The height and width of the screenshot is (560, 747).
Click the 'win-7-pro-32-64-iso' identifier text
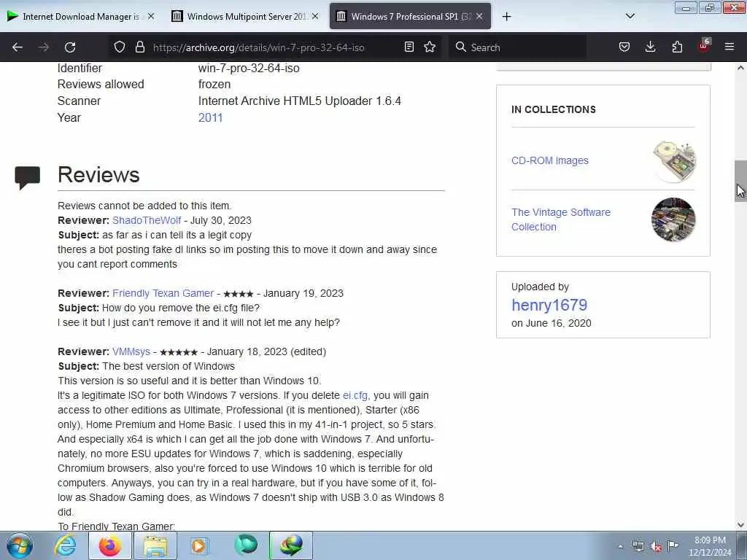coord(249,68)
